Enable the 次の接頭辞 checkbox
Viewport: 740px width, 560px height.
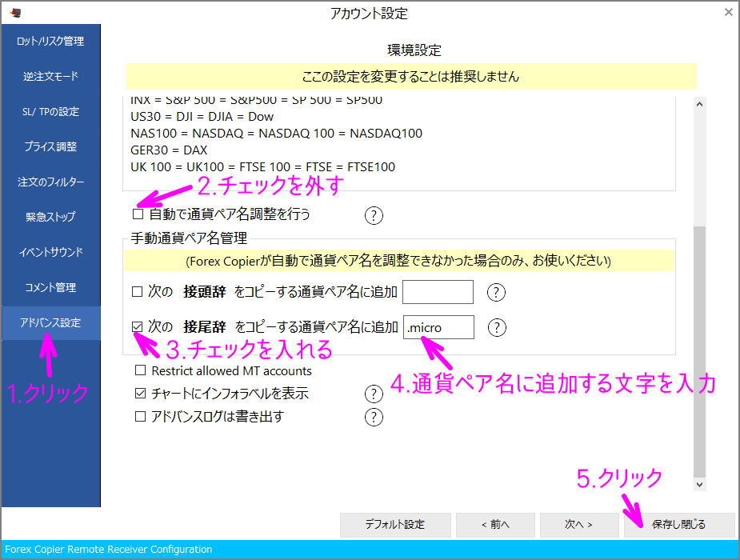pyautogui.click(x=139, y=292)
